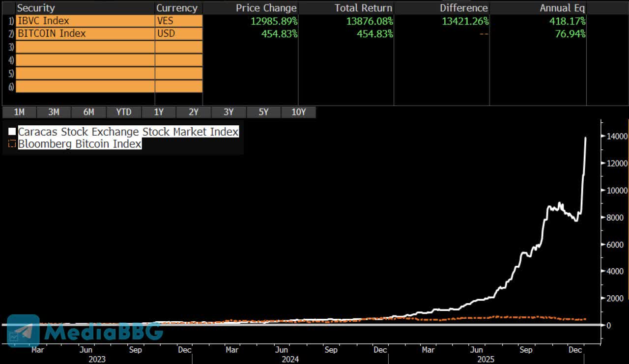Click the Caracas Stock Exchange Stock Market Index legend label

128,132
